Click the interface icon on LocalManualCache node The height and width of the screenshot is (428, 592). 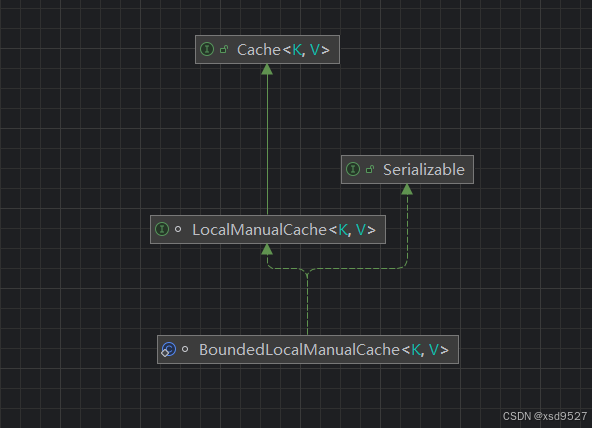[162, 229]
